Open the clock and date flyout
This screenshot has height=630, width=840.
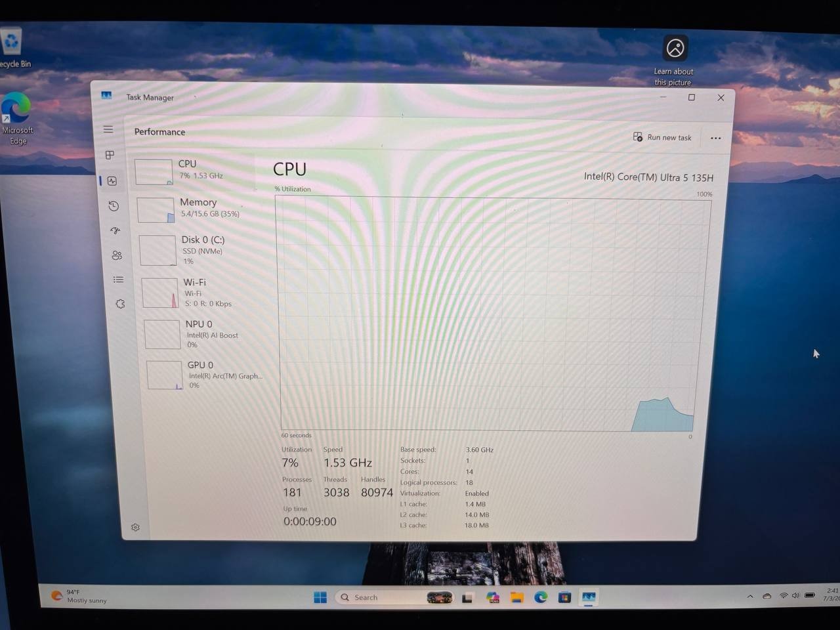pyautogui.click(x=832, y=595)
